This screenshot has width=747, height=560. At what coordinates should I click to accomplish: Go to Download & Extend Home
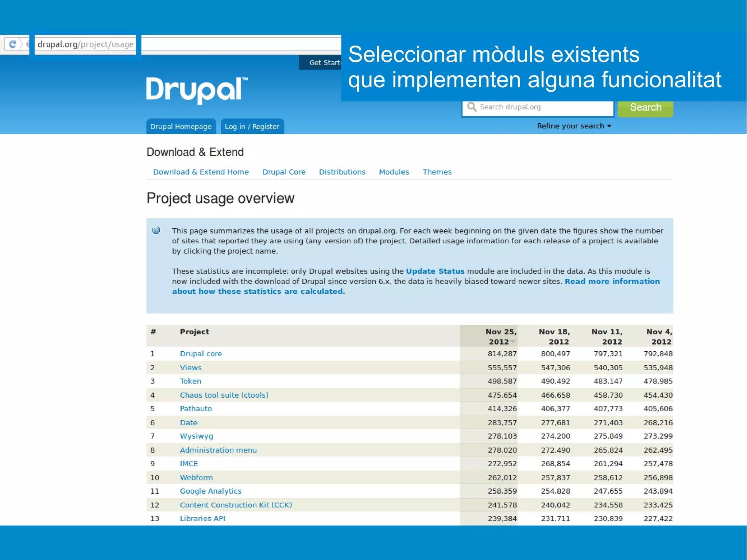click(201, 172)
